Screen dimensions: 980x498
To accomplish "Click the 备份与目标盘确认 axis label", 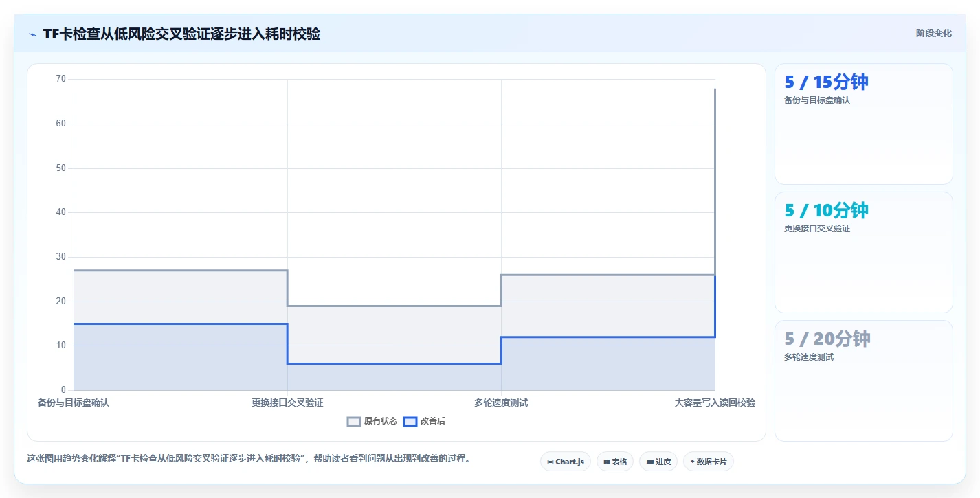I will [x=74, y=403].
